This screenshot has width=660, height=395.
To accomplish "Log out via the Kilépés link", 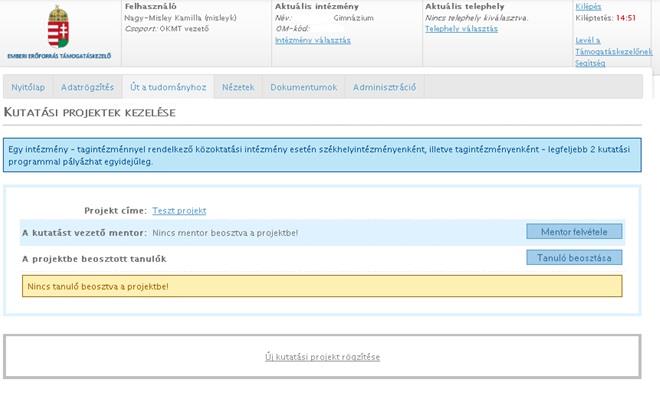I will (x=588, y=7).
